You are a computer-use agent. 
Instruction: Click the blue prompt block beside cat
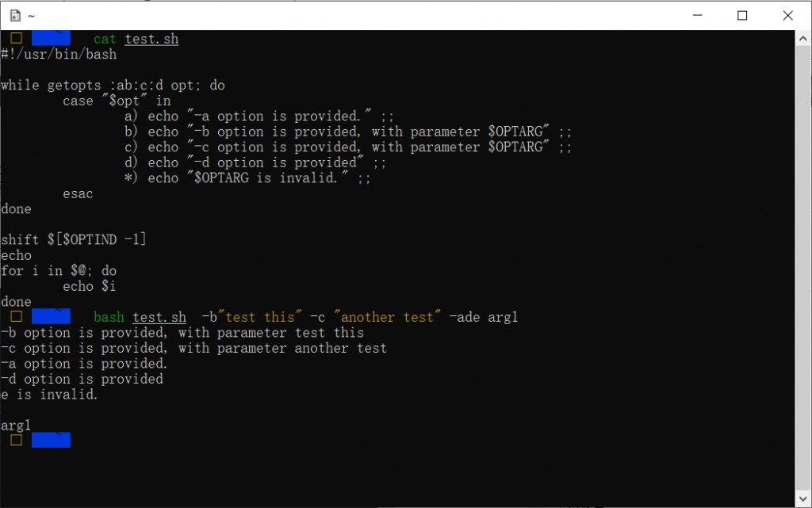[x=51, y=38]
